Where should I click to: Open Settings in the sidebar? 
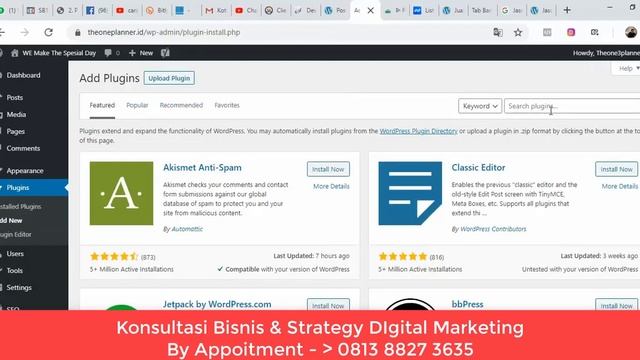coord(19,287)
